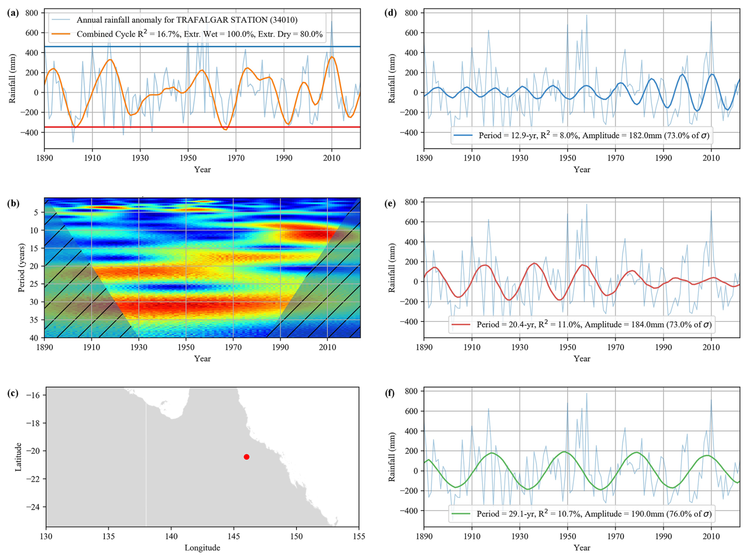Image resolution: width=748 pixels, height=560 pixels.
Task: Click the Period (years) axis label
Action: pos(21,268)
